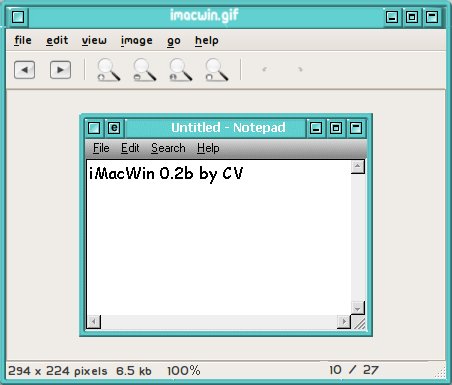Click the 10 / 27 image counter
This screenshot has width=452, height=385.
coord(354,370)
